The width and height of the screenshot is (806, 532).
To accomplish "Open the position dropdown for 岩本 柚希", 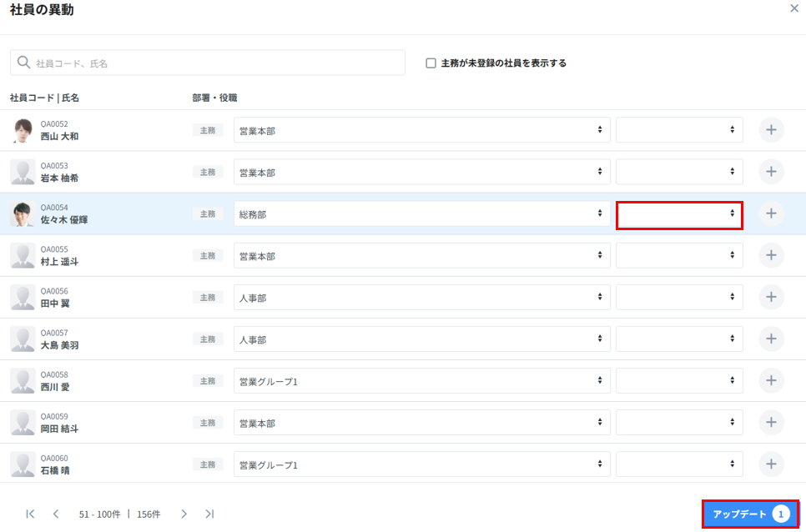I will click(x=679, y=172).
